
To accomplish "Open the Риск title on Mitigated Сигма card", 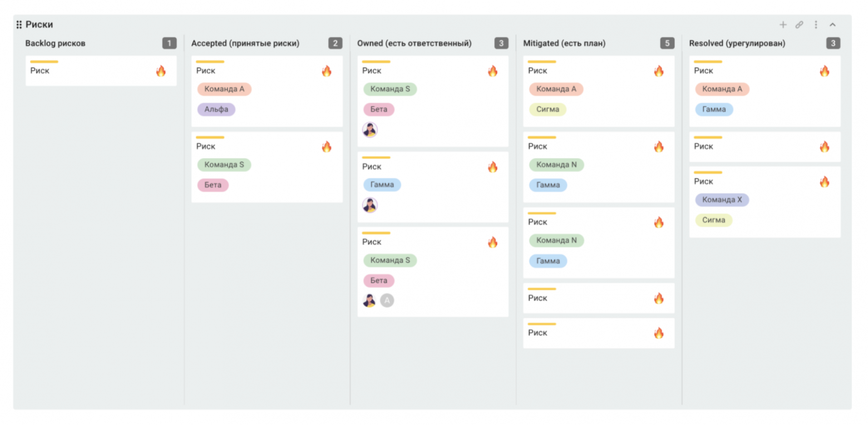I will tap(537, 71).
